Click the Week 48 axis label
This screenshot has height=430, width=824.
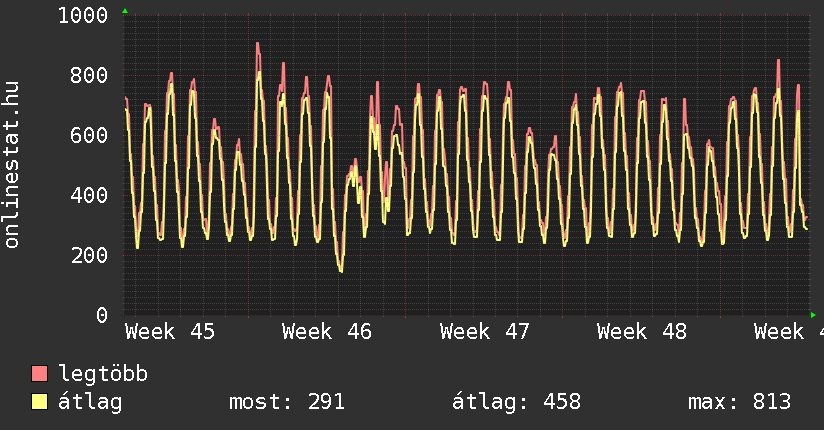click(x=641, y=331)
